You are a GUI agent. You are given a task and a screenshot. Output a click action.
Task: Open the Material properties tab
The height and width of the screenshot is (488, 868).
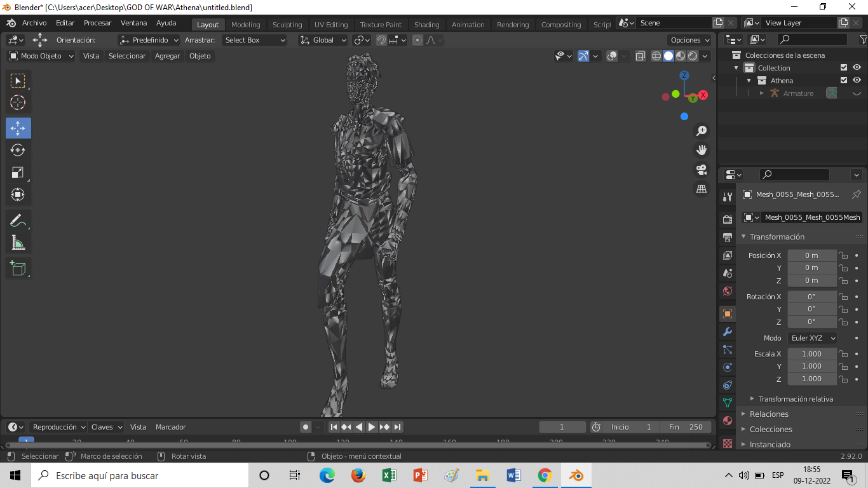click(728, 421)
